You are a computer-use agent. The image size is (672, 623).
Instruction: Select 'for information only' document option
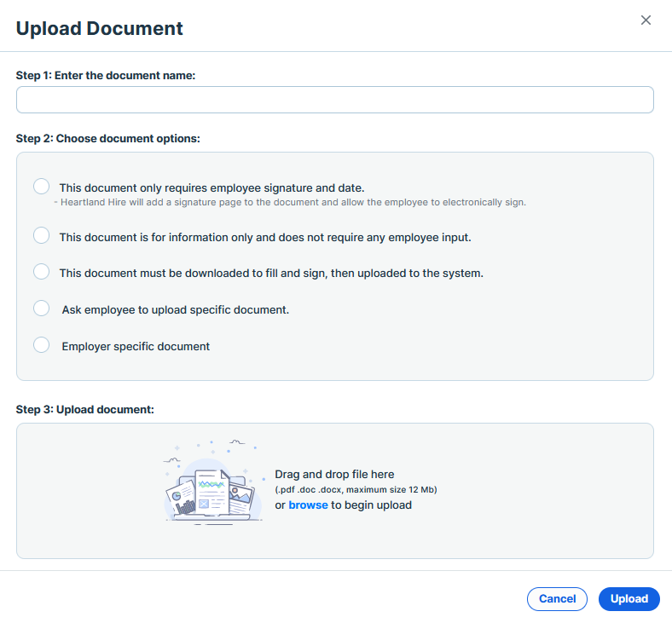click(x=42, y=235)
